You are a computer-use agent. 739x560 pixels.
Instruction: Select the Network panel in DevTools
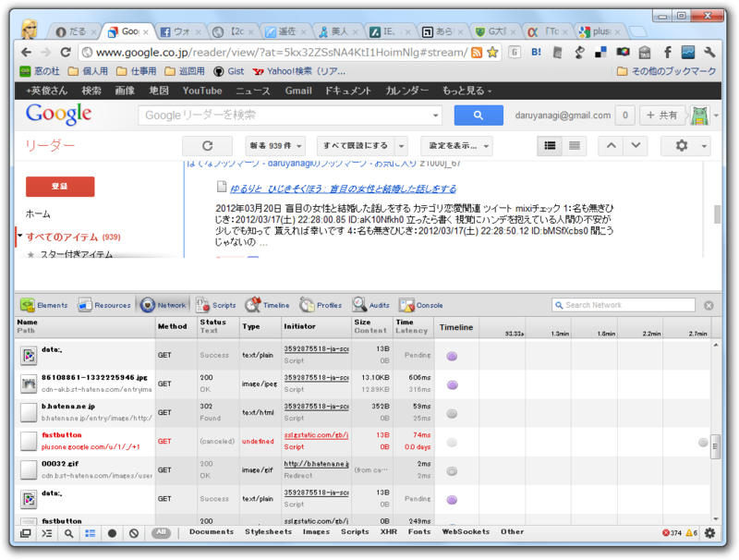pos(164,305)
